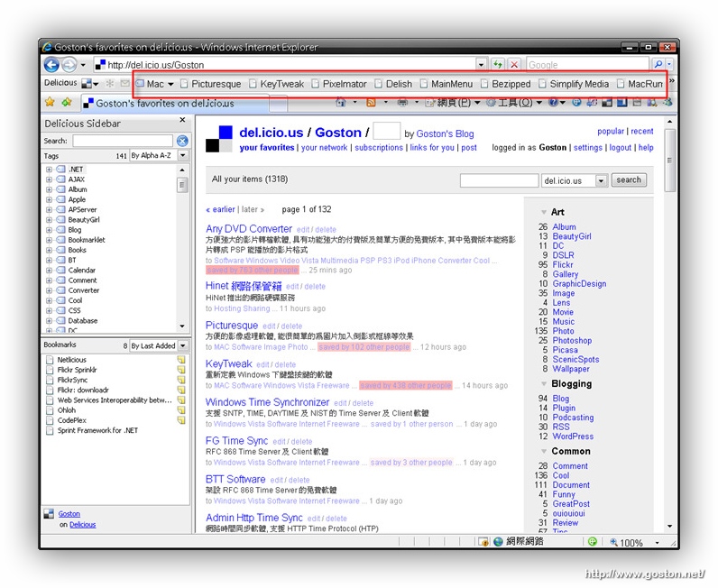Open the your network link

324,148
